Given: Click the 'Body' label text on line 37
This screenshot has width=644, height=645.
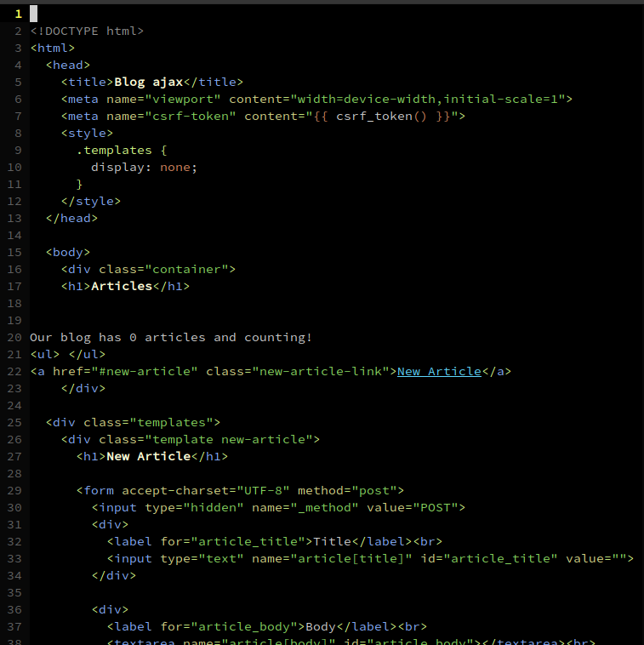Looking at the screenshot, I should click(x=321, y=627).
